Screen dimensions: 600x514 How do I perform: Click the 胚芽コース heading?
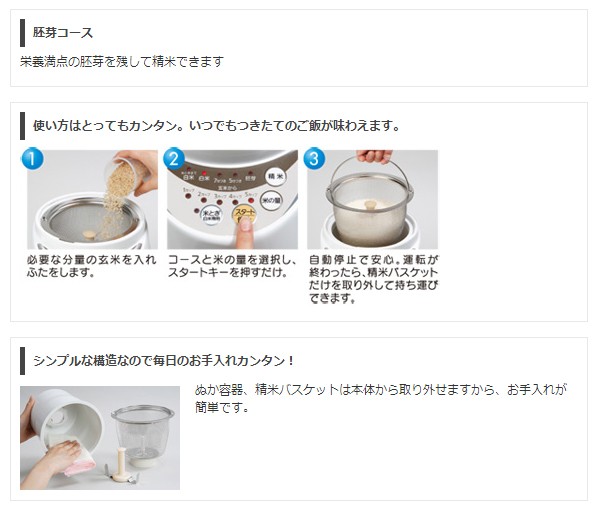click(63, 33)
